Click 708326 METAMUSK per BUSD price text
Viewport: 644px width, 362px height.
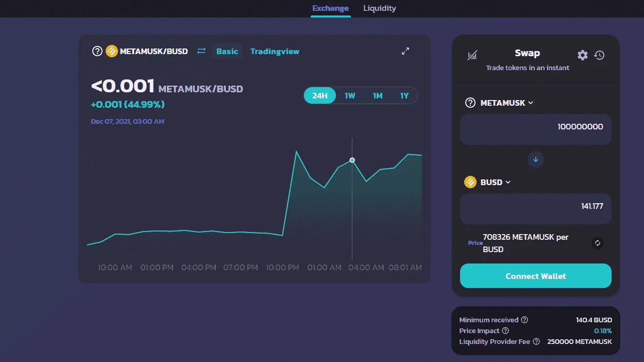point(526,243)
